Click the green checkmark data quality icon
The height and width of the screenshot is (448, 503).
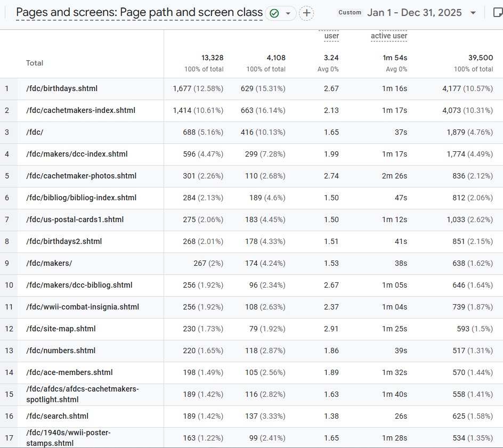tap(274, 13)
